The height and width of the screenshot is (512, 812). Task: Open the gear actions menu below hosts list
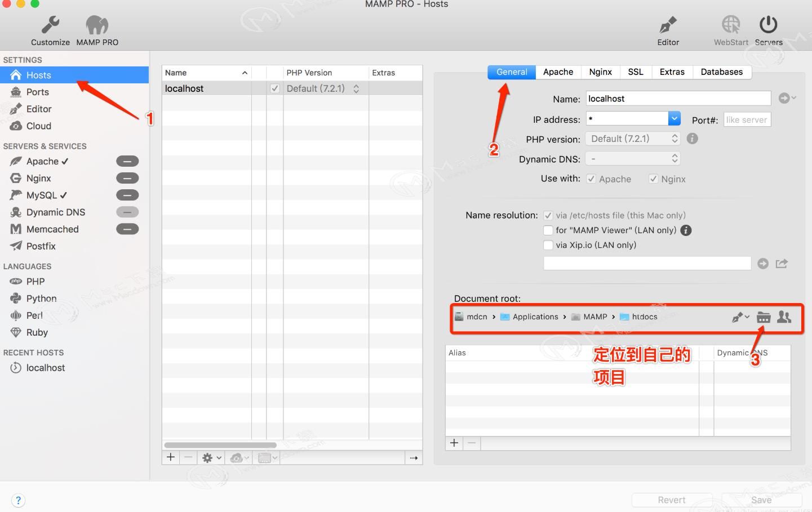click(212, 458)
